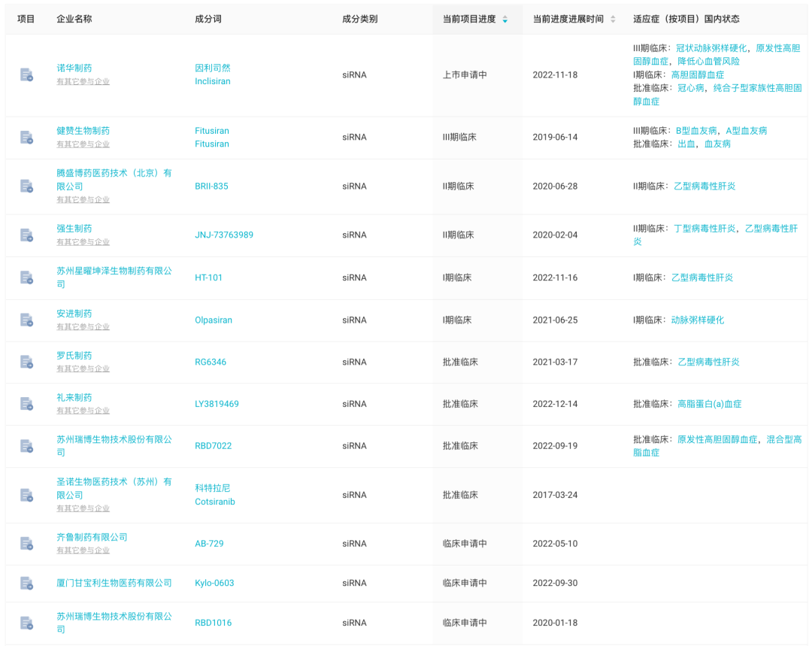The image size is (812, 646).
Task: Open project icon for 礼来制药 row
Action: [x=26, y=404]
